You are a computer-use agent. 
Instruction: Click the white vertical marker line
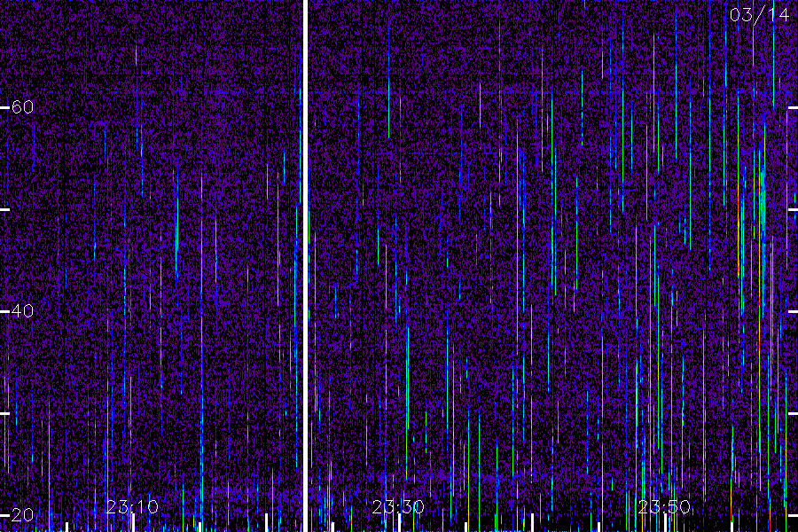(305, 266)
